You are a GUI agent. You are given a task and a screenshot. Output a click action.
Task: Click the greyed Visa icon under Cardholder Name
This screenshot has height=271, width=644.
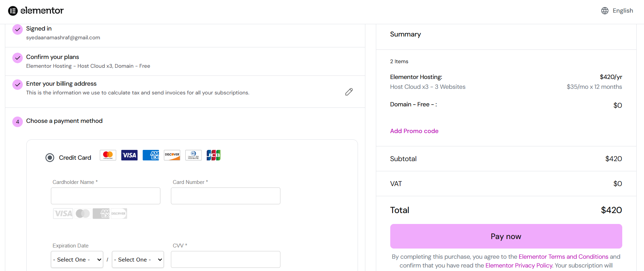63,213
